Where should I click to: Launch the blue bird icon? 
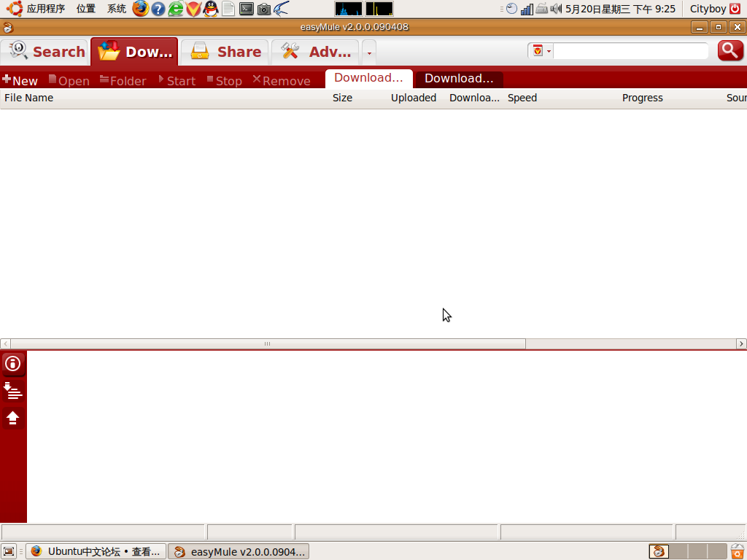point(282,9)
